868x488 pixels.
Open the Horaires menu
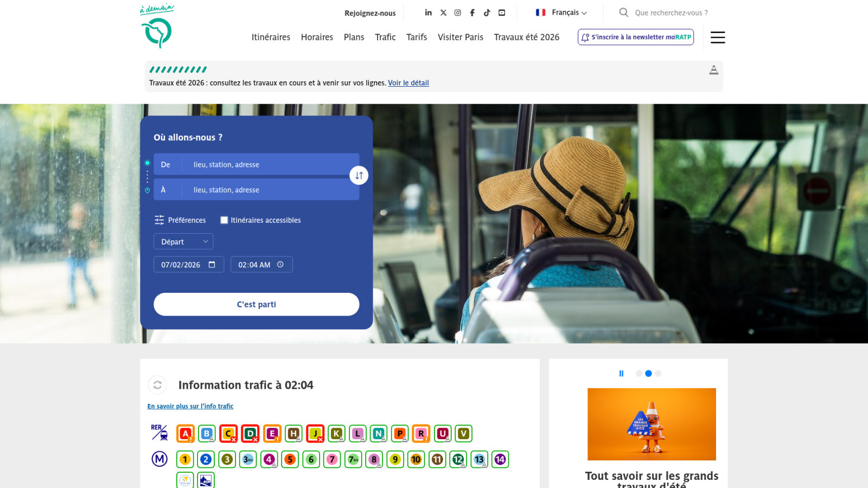(x=317, y=37)
